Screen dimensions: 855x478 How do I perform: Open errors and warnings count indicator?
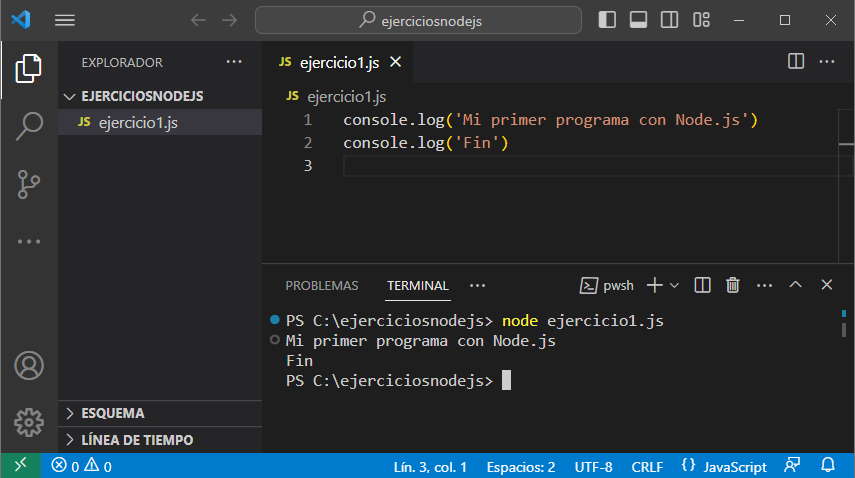[x=81, y=466]
